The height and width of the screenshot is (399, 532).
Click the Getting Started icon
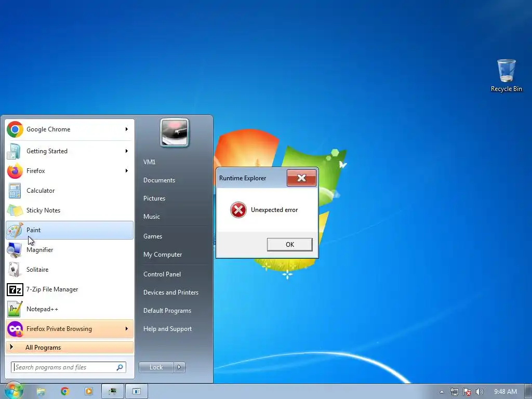[x=14, y=151]
